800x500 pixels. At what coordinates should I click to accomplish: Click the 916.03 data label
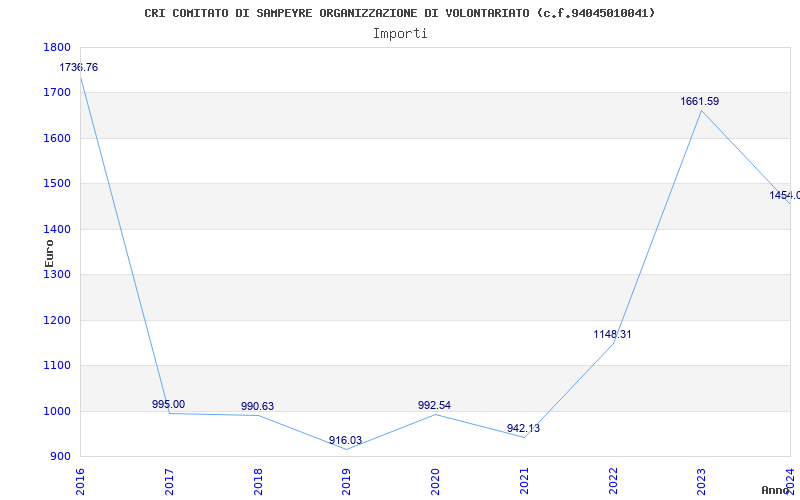[x=345, y=440]
